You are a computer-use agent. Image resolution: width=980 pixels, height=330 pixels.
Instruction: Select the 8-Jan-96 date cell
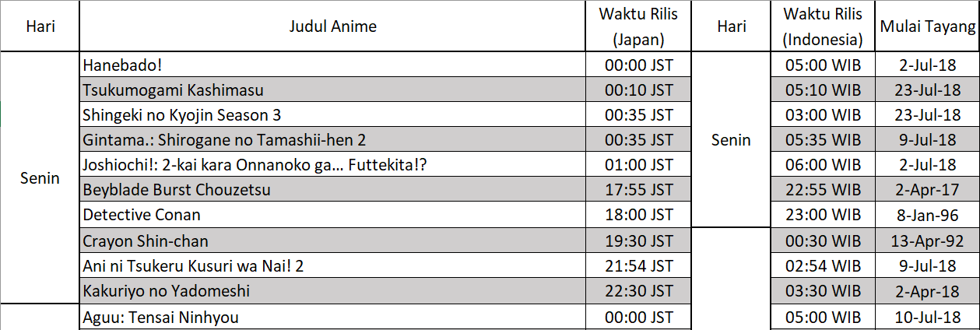(x=927, y=215)
